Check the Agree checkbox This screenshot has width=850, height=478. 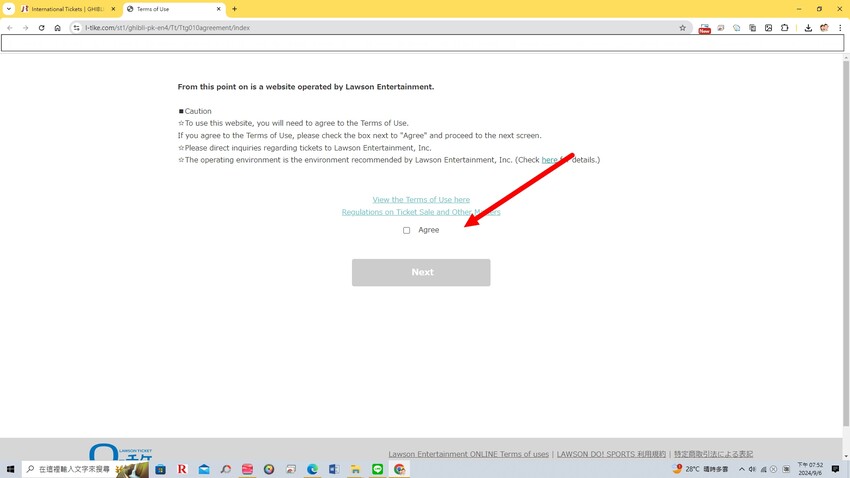pos(406,230)
